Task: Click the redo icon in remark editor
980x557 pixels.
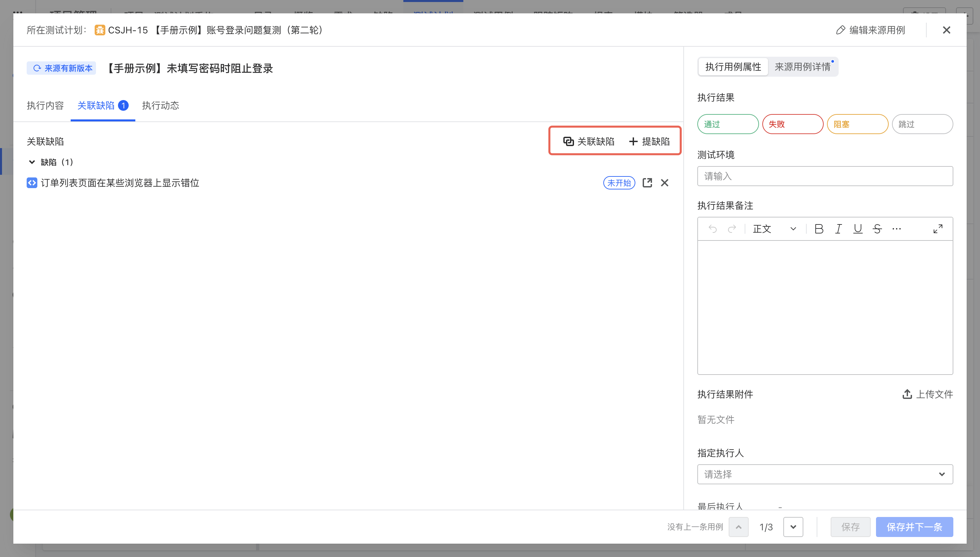Action: tap(732, 229)
